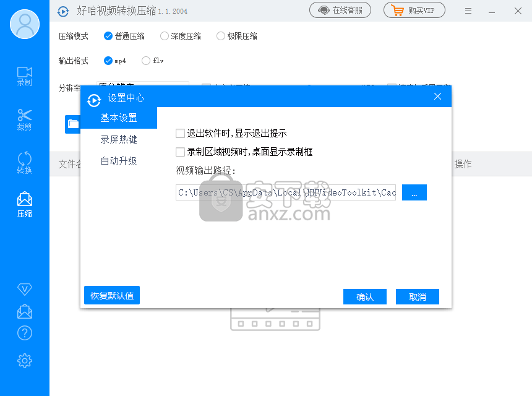Select 极限压缩 compression mode
The width and height of the screenshot is (532, 396).
pos(237,36)
